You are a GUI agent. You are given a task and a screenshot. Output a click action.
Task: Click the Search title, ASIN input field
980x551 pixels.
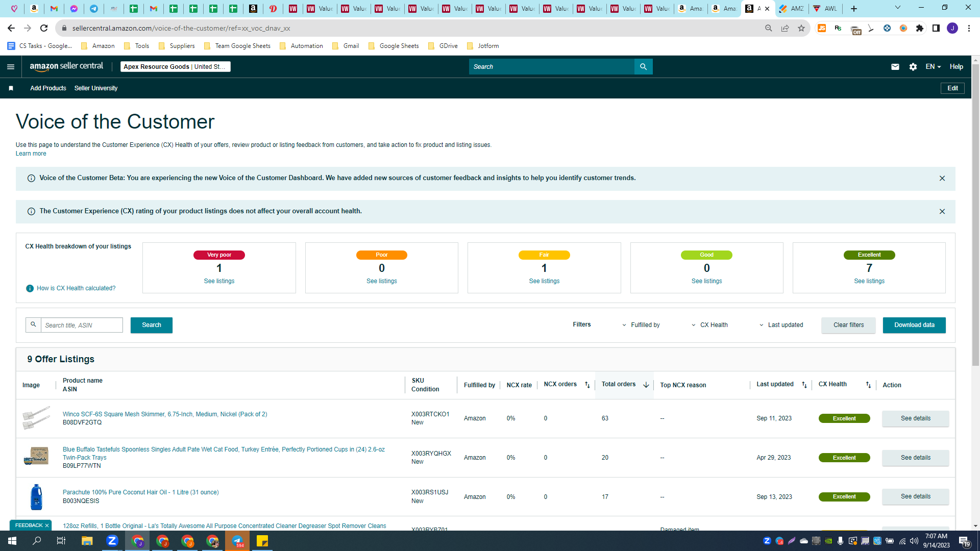pyautogui.click(x=82, y=325)
